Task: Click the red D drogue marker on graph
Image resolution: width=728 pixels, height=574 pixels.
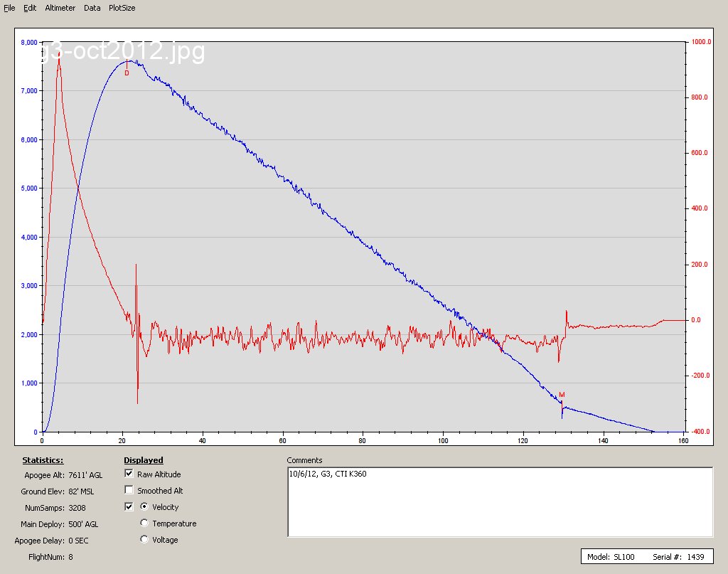Action: click(x=127, y=73)
